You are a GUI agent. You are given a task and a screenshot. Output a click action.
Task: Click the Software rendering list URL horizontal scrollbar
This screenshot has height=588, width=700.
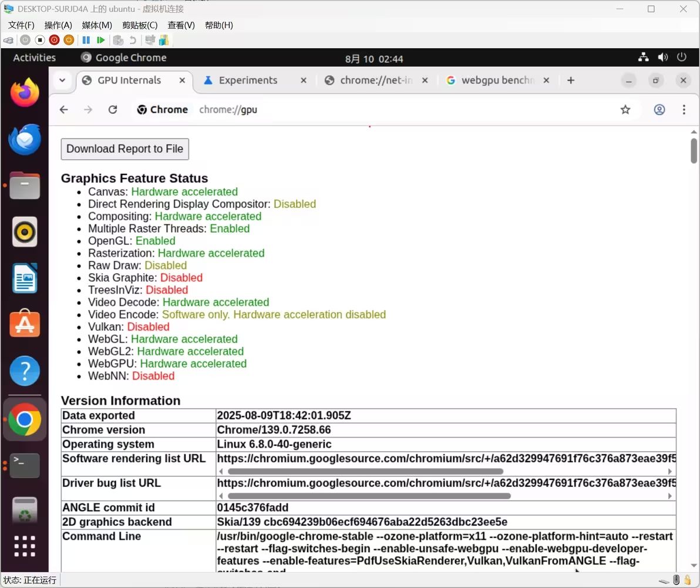[x=365, y=472]
